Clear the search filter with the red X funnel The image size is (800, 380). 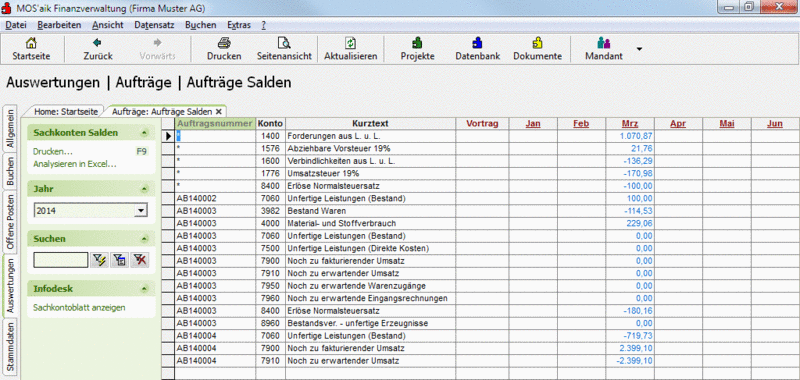[x=139, y=260]
